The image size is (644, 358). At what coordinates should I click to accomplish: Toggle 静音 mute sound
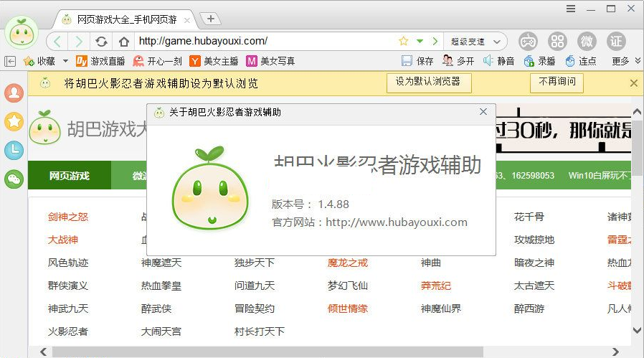point(498,61)
